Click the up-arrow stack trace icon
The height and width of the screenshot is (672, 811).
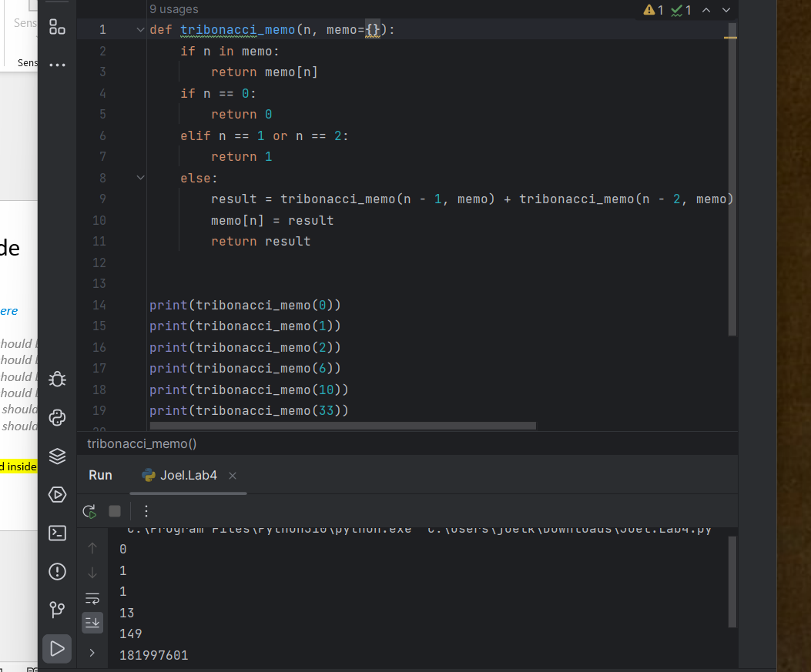pos(92,548)
